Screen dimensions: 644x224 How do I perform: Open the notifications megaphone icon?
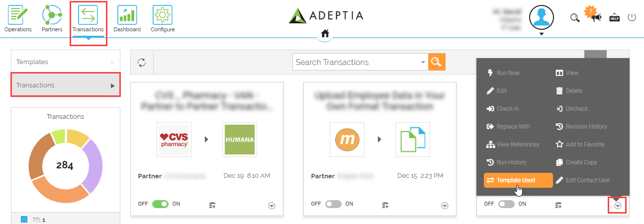(x=596, y=18)
